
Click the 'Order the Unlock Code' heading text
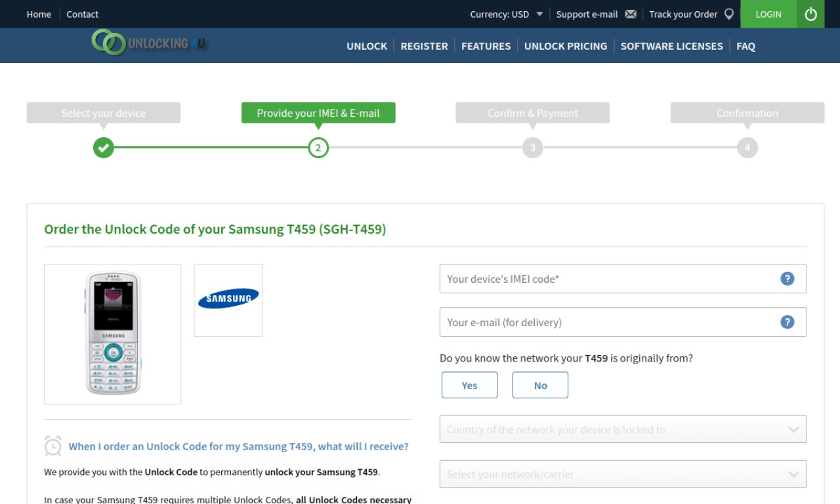click(215, 229)
